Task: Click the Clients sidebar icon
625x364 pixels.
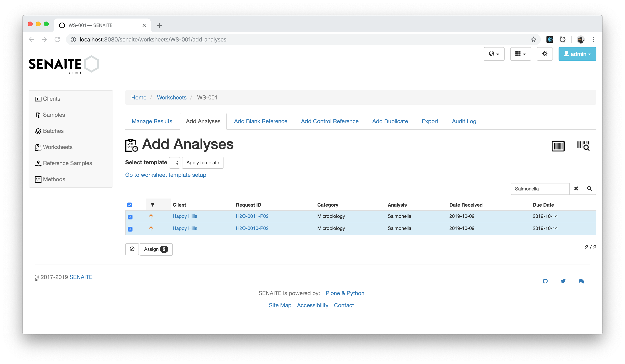Action: click(x=38, y=98)
